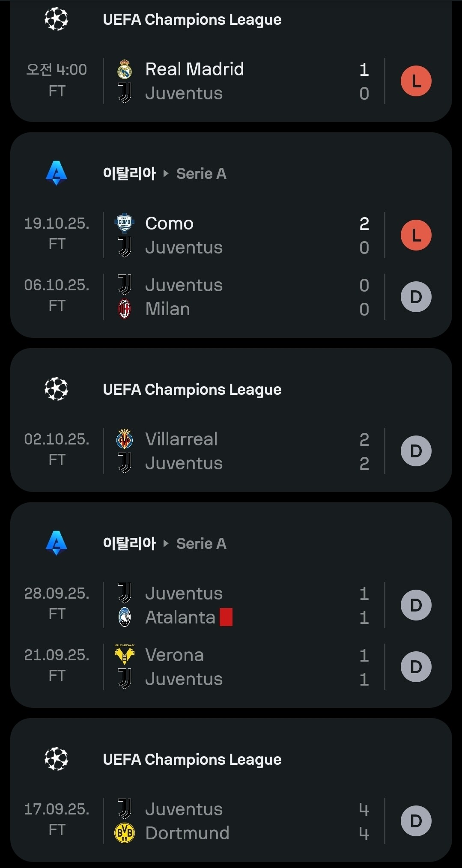Open the top UEFA Champions League header

point(192,20)
